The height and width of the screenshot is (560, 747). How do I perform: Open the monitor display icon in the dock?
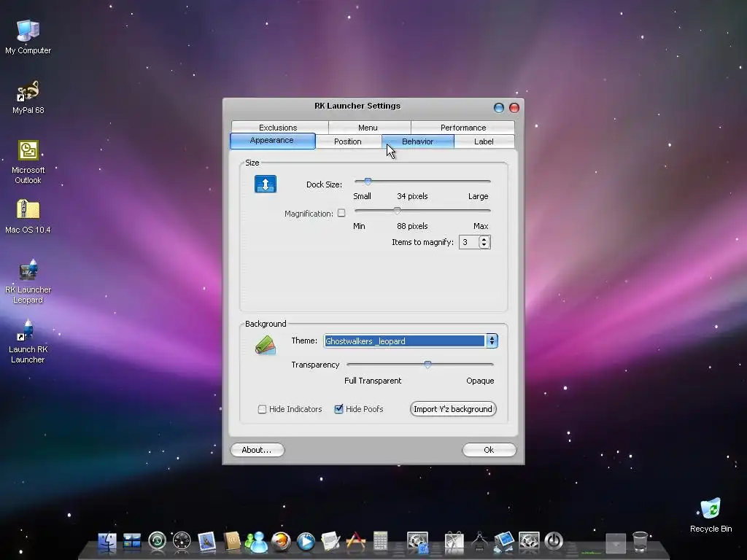(x=504, y=542)
